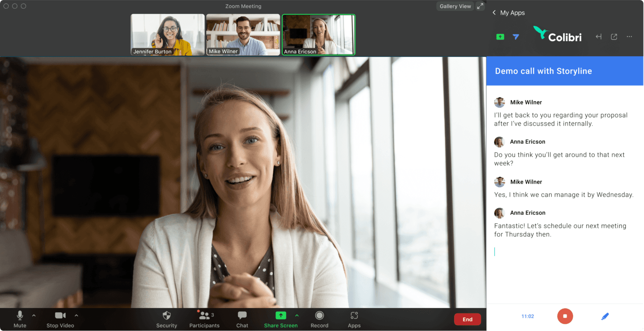Expand the video options arrow beside Stop Video
Image resolution: width=644 pixels, height=331 pixels.
tap(76, 315)
